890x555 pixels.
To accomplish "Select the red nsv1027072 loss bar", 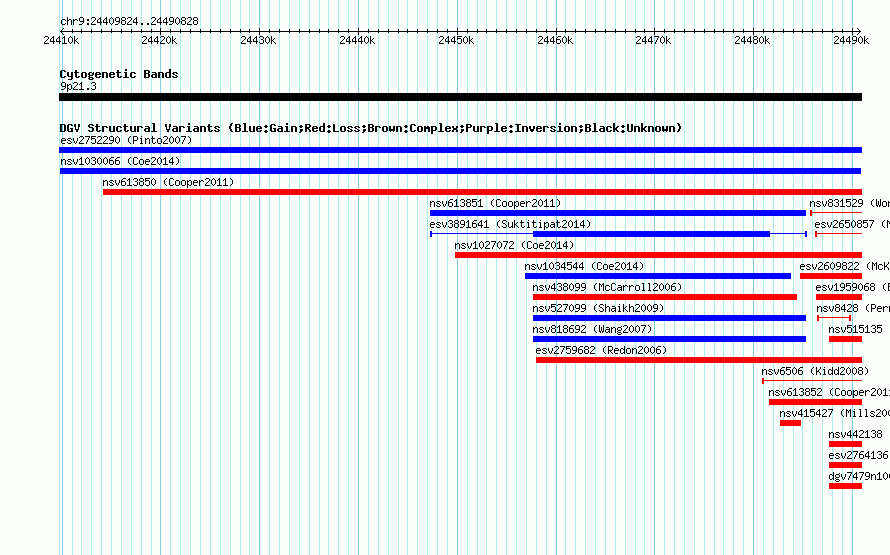I will 658,255.
